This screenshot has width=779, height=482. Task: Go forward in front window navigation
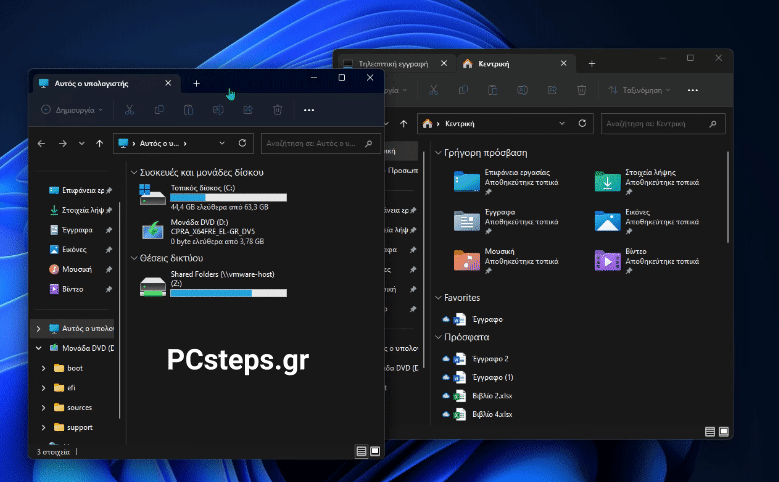point(63,144)
